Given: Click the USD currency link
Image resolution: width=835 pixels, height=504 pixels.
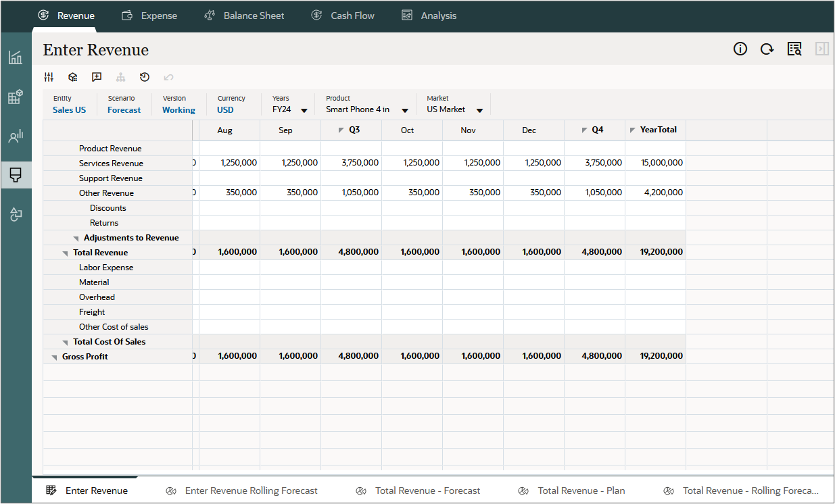Looking at the screenshot, I should click(x=225, y=109).
